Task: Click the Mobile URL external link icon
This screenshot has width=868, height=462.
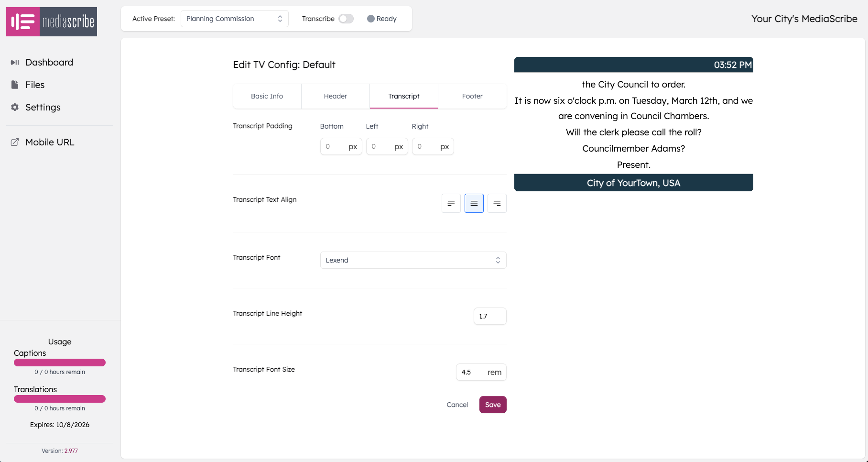Action: [15, 142]
